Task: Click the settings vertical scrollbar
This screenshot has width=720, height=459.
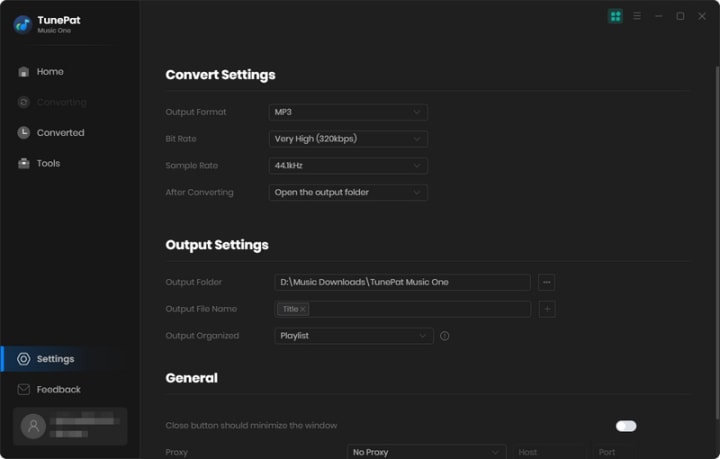Action: point(717,243)
